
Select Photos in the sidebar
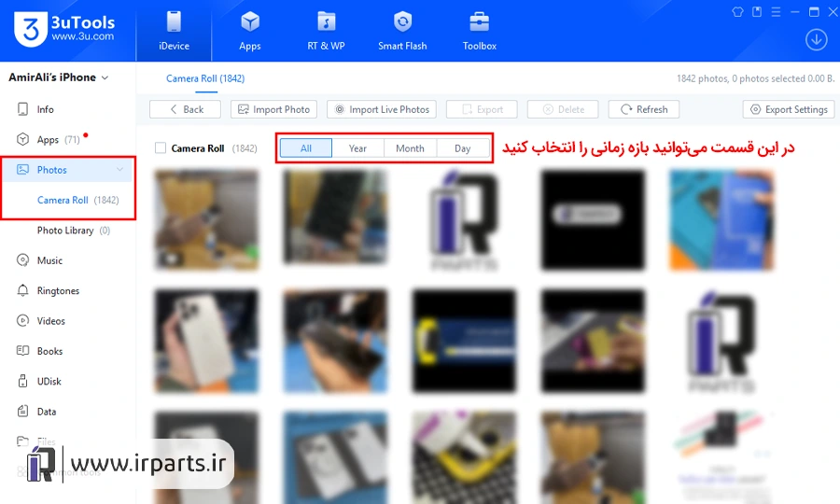coord(67,170)
